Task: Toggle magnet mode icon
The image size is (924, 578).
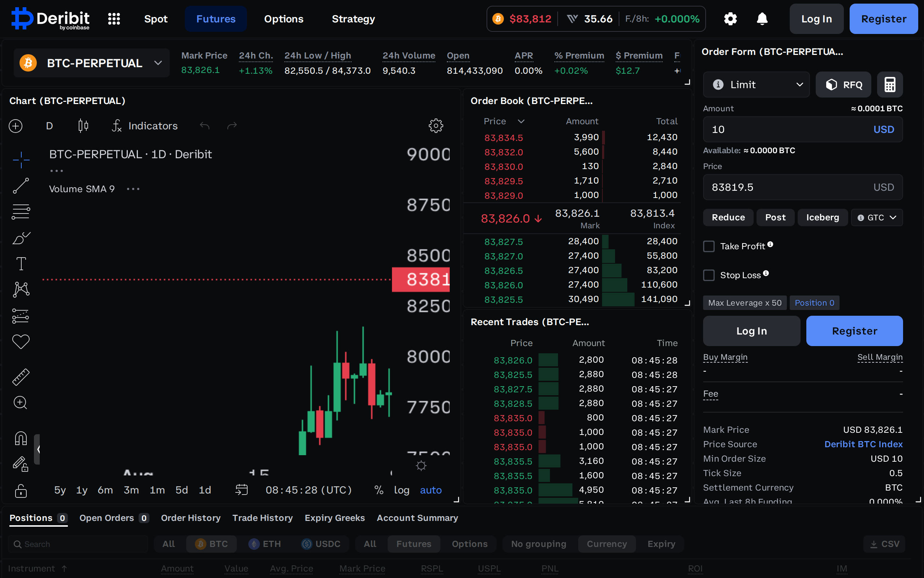Action: tap(21, 438)
